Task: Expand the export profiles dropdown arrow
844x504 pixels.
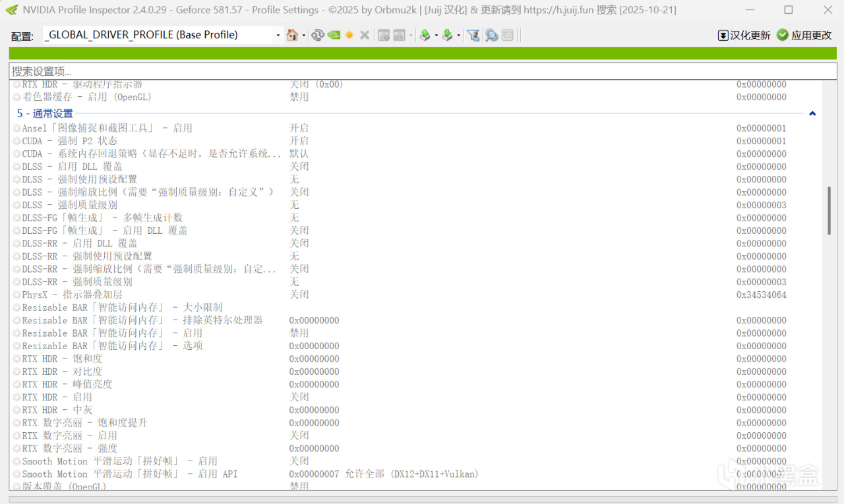Action: coord(437,36)
